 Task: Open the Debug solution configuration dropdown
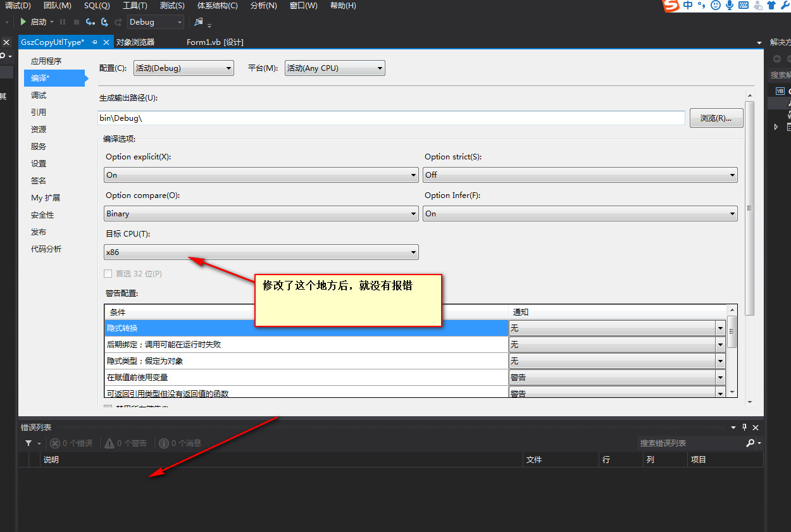(x=156, y=22)
